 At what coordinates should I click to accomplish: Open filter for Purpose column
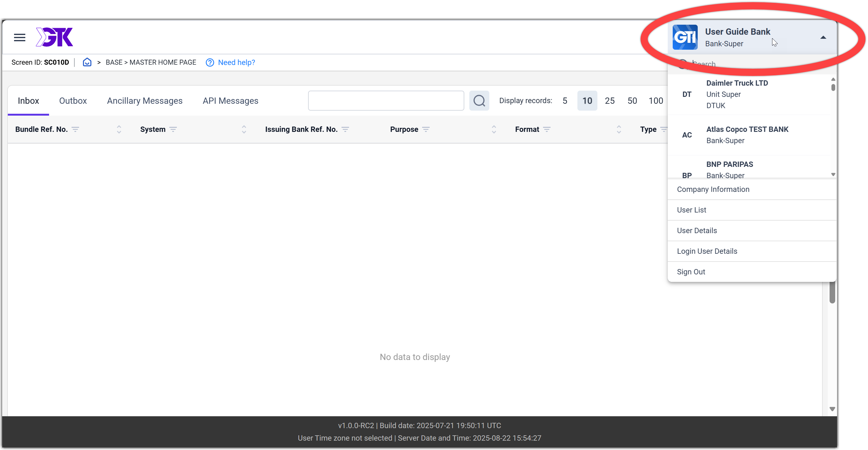click(426, 129)
